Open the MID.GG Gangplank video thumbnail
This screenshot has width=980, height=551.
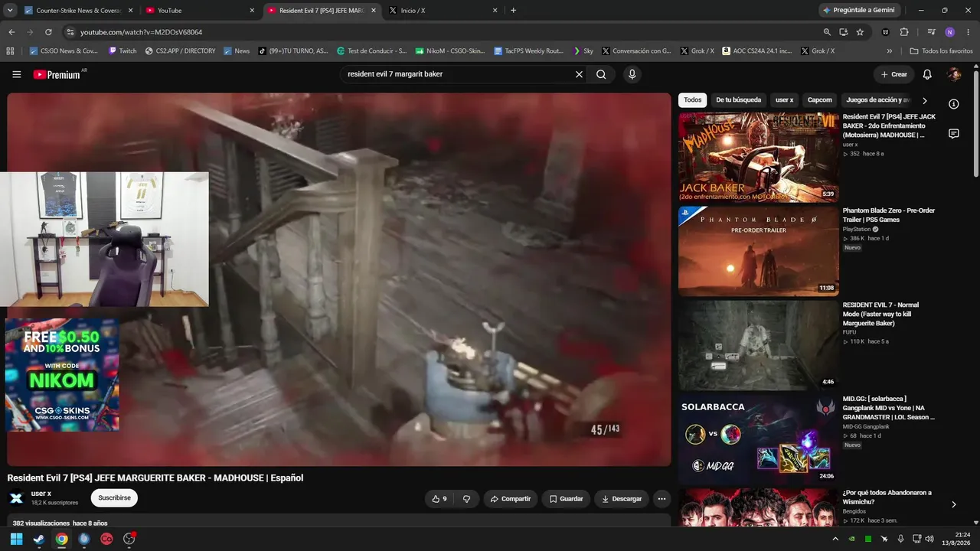758,439
